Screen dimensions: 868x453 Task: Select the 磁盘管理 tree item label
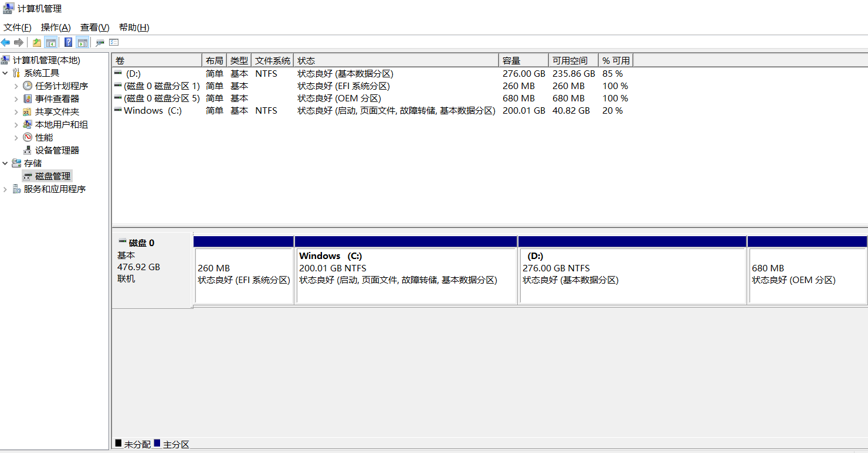click(x=53, y=176)
